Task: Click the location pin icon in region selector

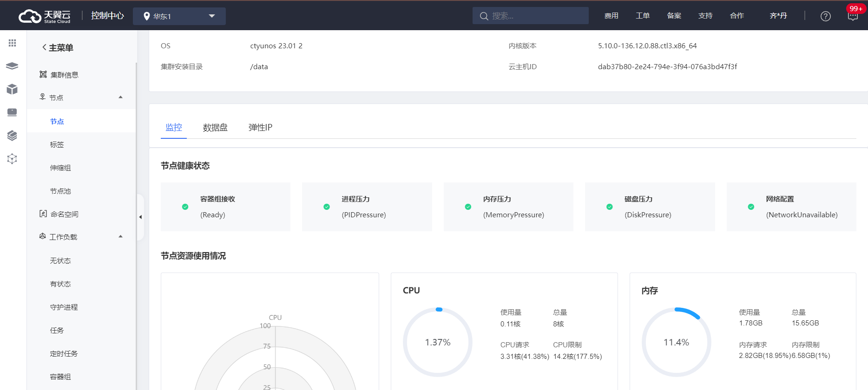Action: (x=147, y=16)
